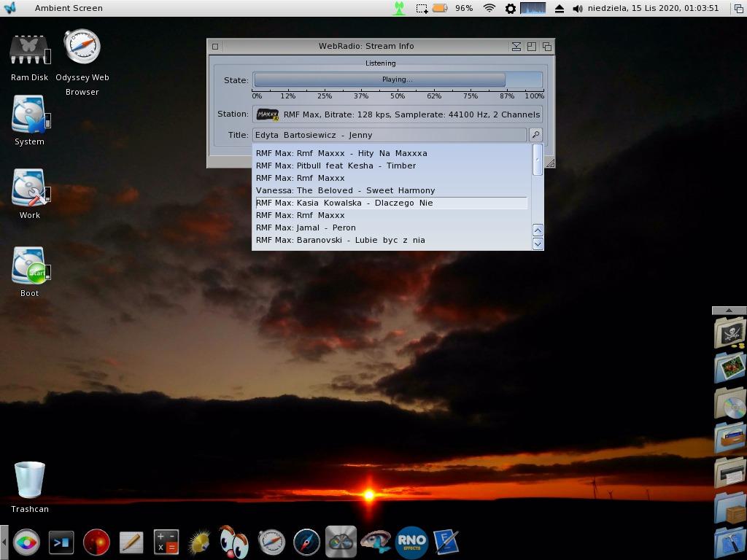Click the magnifier button next to Title
747x560 pixels.
pyautogui.click(x=535, y=135)
